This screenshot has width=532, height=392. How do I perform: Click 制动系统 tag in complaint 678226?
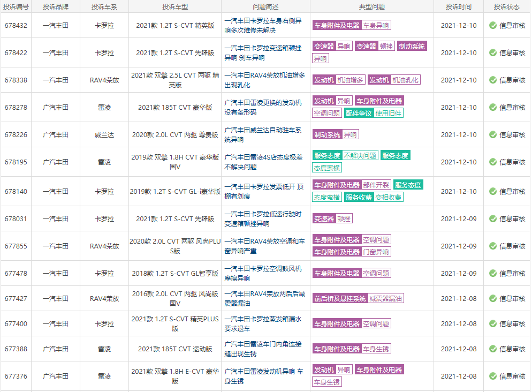327,135
